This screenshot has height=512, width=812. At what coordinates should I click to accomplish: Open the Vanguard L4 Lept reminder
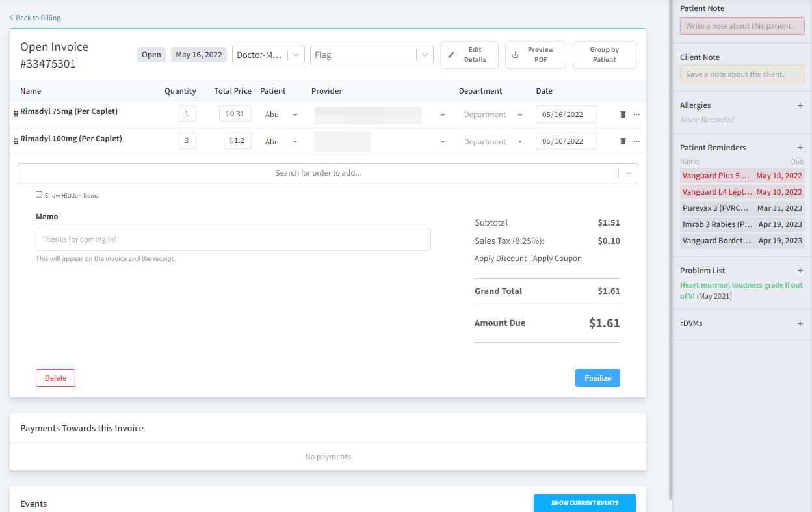[742, 192]
